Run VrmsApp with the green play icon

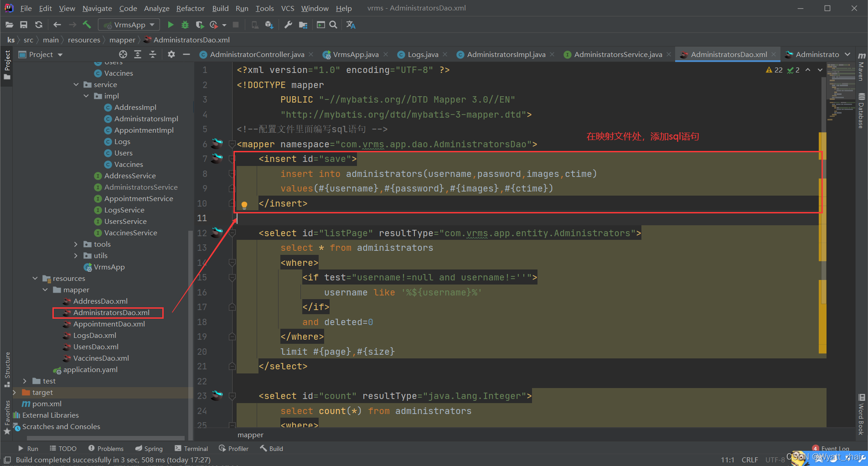(170, 25)
